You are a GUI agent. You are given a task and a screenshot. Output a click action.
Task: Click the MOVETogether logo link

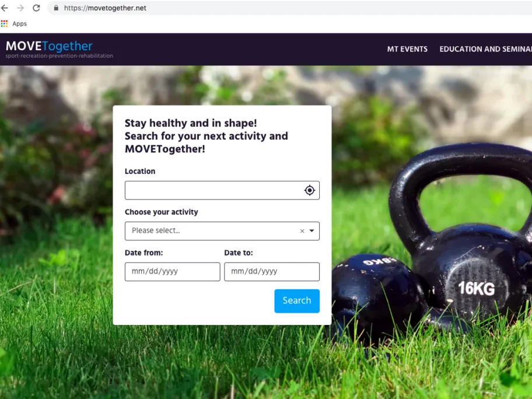point(49,46)
